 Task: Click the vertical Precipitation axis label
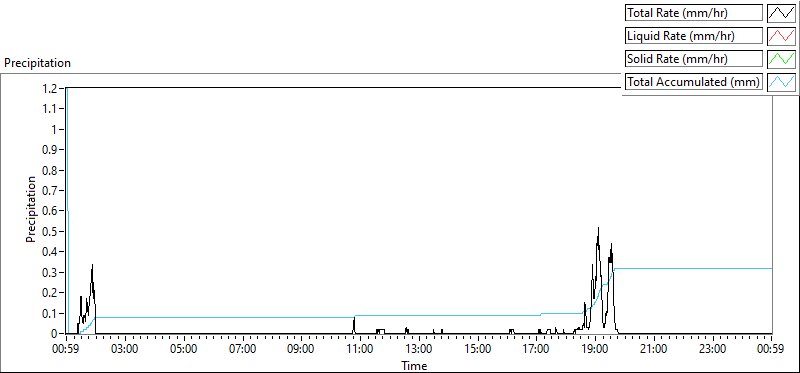click(31, 210)
